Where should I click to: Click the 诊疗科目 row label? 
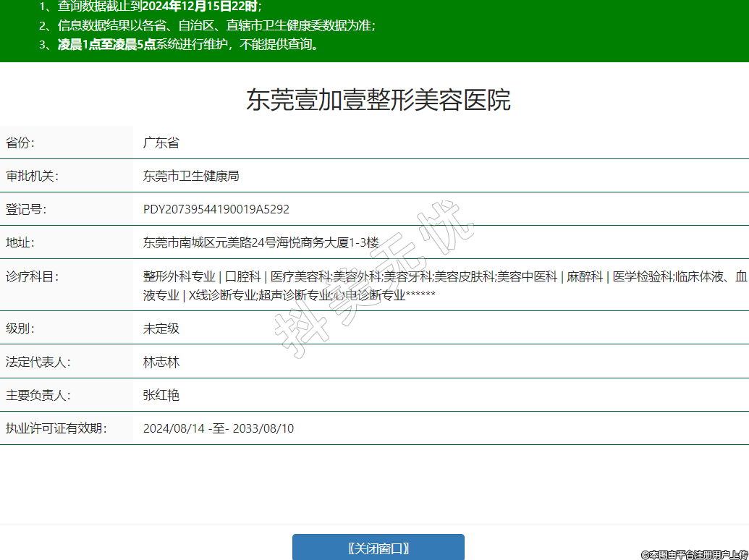pos(32,276)
